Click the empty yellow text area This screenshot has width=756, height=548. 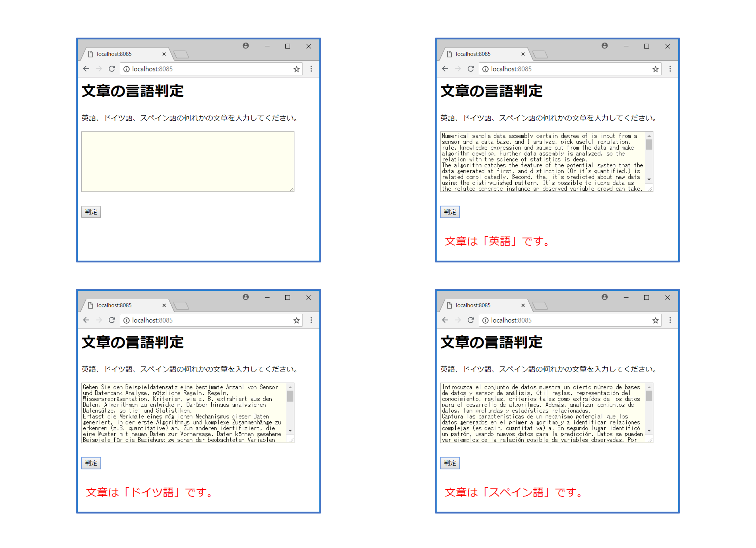(x=188, y=161)
